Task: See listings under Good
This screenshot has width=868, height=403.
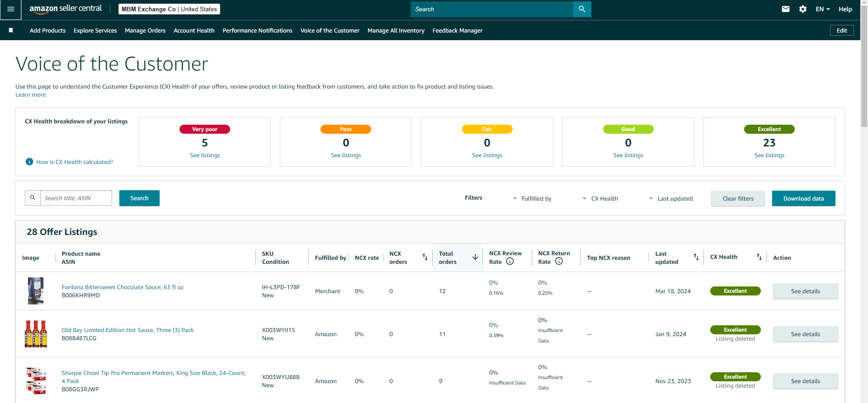Action: [x=628, y=155]
